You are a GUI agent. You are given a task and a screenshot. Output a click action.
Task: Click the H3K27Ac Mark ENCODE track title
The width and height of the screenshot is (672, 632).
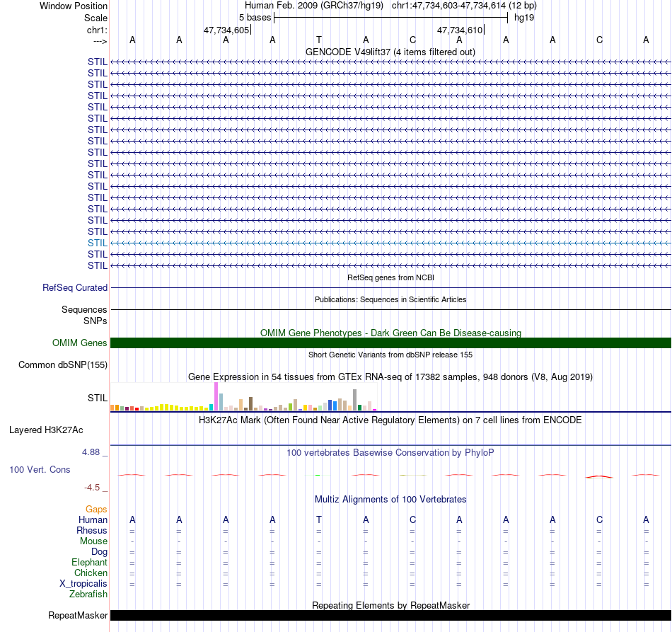tap(390, 420)
